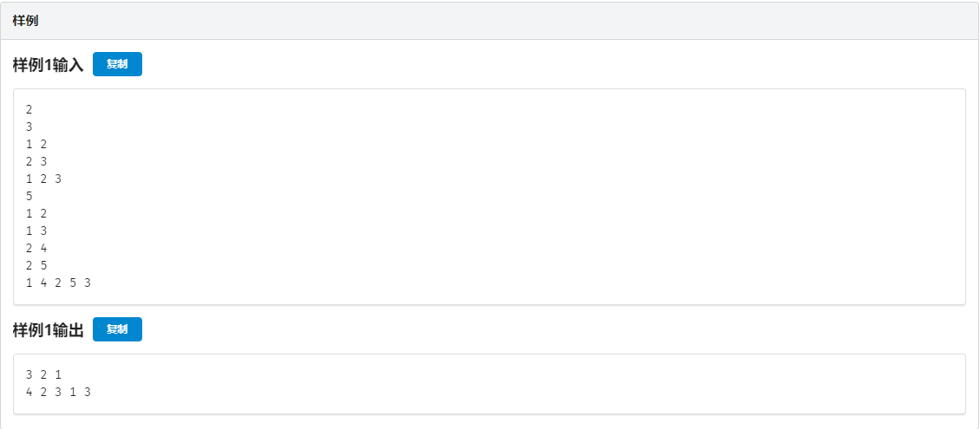This screenshot has width=980, height=429.
Task: Click the "2 3" line in sample input
Action: click(36, 161)
